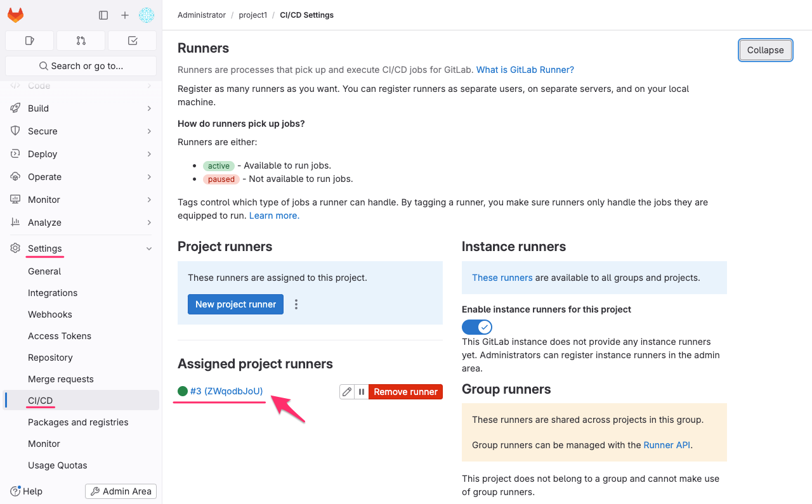Expand the Analyze menu chevron
The height and width of the screenshot is (504, 812).
pos(149,223)
